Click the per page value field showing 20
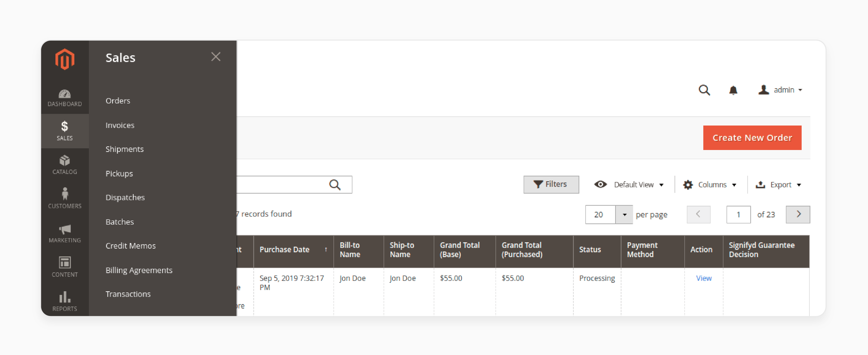The image size is (868, 355). coord(600,214)
